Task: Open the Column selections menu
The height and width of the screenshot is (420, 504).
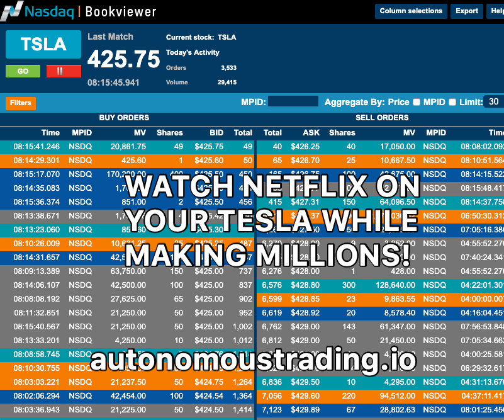Action: pyautogui.click(x=411, y=11)
